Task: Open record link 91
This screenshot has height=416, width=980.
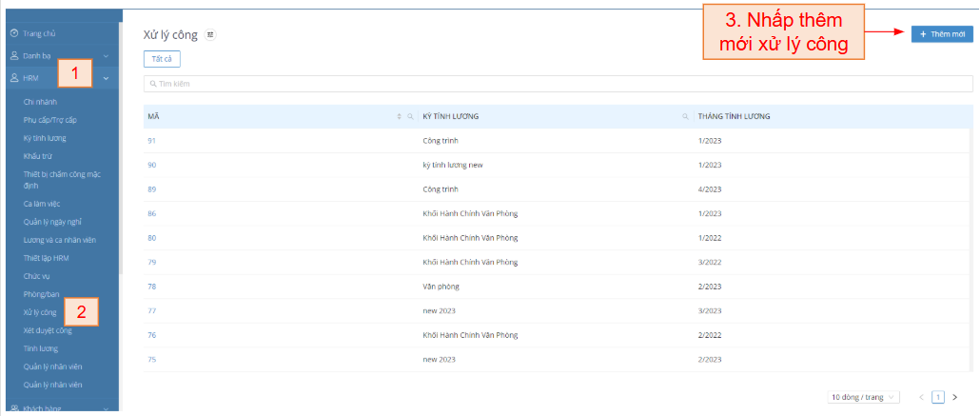Action: (x=151, y=141)
